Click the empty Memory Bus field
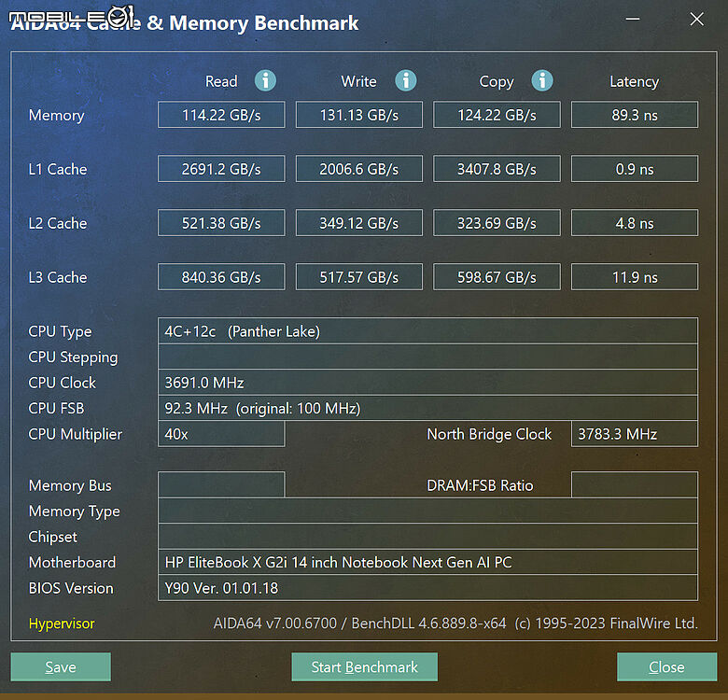The width and height of the screenshot is (728, 700). pyautogui.click(x=221, y=485)
